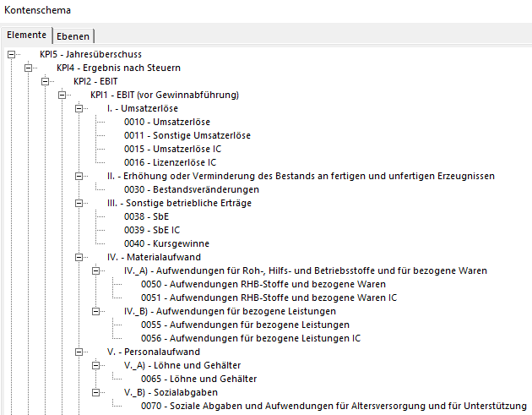This screenshot has height=415, width=532.
Task: Select 0065 - Löhne und Gehälter account
Action: (x=198, y=379)
